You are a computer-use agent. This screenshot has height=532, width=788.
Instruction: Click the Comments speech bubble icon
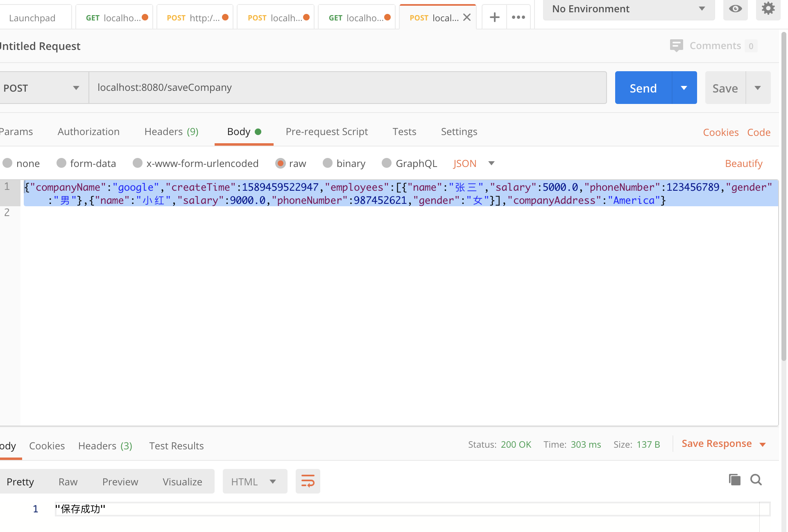tap(676, 45)
